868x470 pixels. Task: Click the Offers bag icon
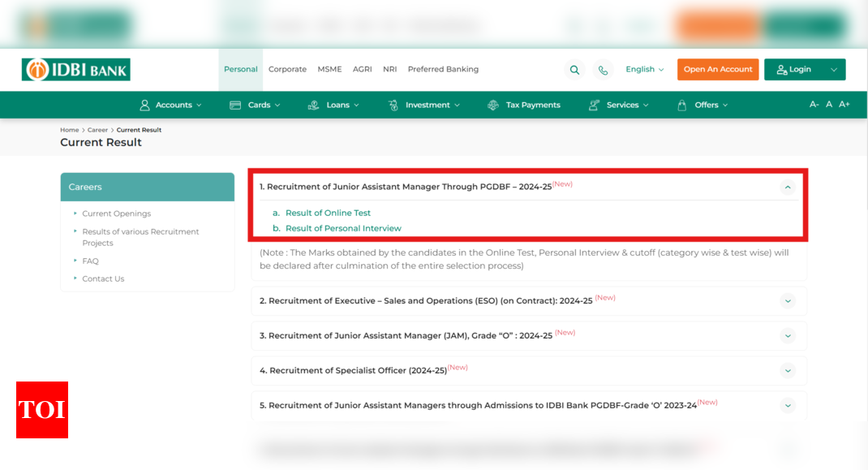tap(682, 105)
